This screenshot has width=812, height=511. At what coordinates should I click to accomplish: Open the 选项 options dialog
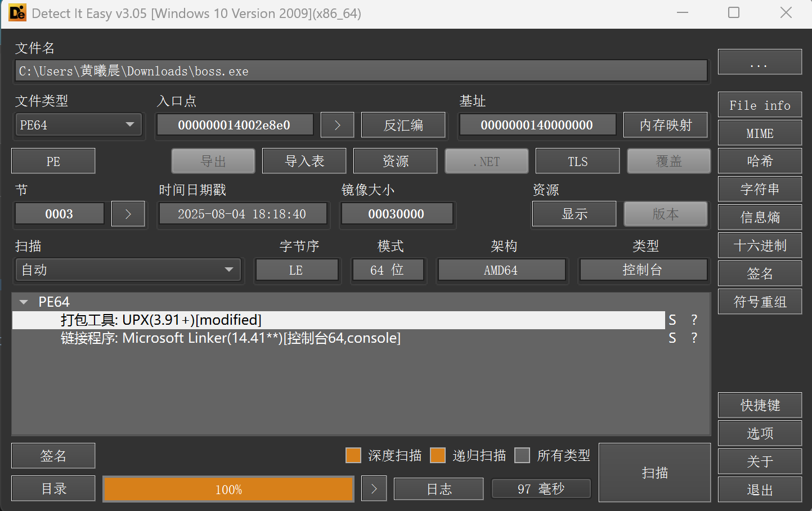pos(760,433)
